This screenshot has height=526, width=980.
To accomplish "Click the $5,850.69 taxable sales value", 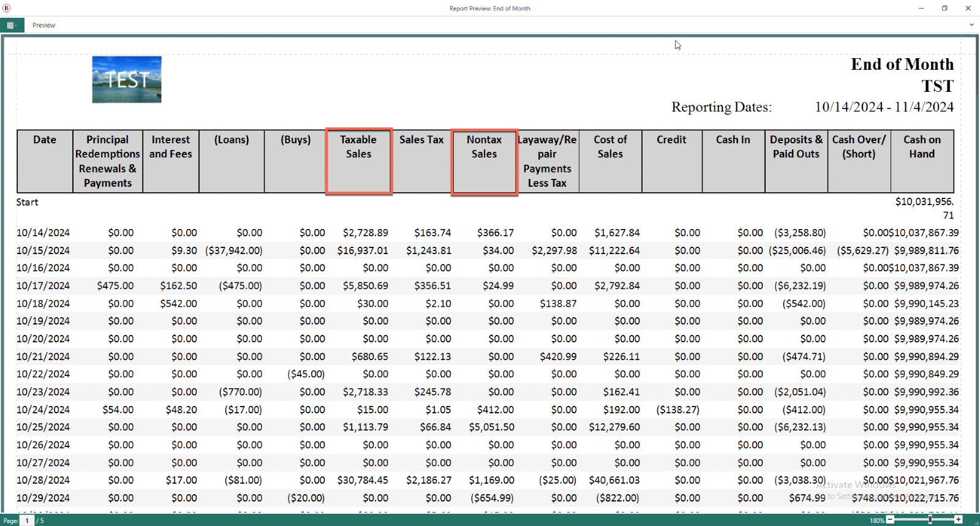I will point(366,285).
